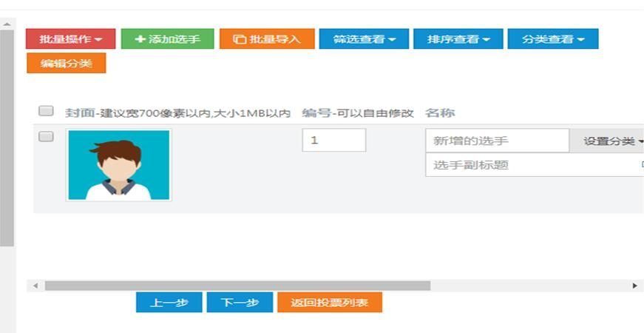Focus the 编号 number field showing 1
The width and height of the screenshot is (644, 333).
point(333,140)
